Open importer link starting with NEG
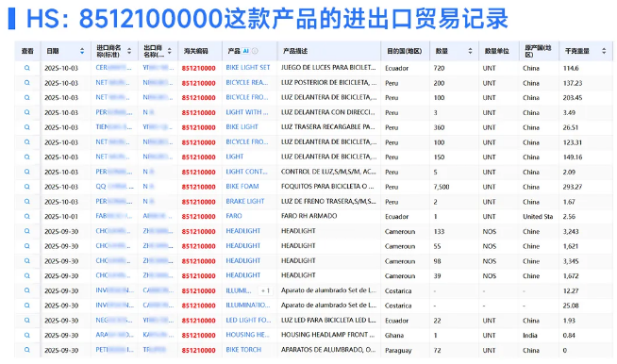Image resolution: width=617 pixels, height=364 pixels. pos(114,321)
